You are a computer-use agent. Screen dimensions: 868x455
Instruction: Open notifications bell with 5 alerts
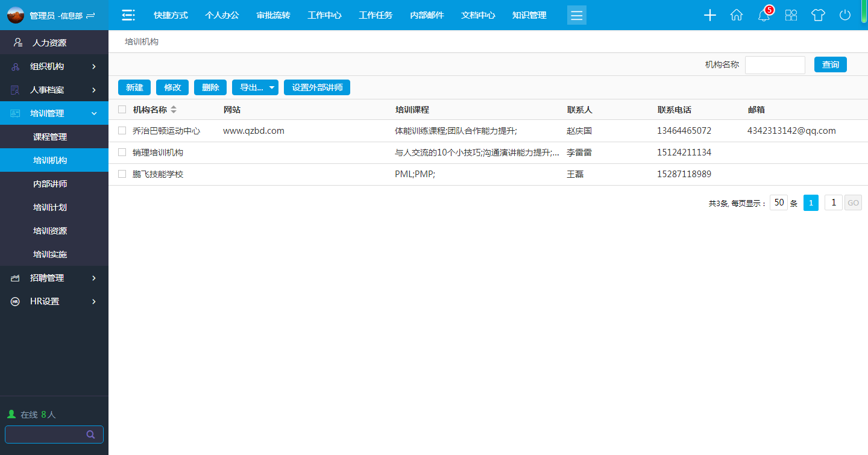coord(764,16)
